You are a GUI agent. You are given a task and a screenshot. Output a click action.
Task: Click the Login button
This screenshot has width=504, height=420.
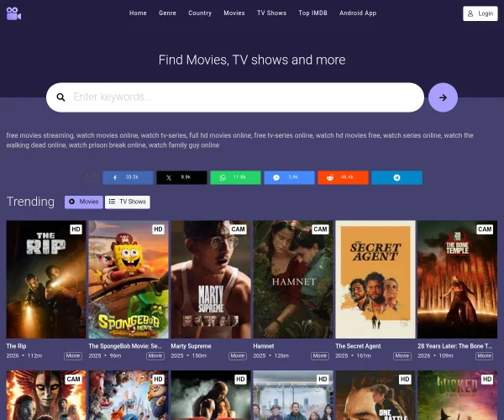[x=480, y=13]
